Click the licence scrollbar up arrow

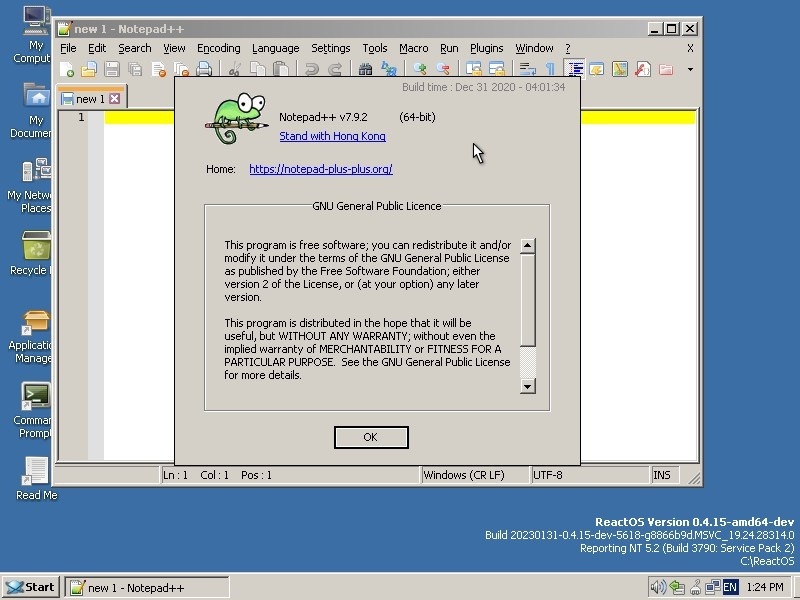point(528,245)
